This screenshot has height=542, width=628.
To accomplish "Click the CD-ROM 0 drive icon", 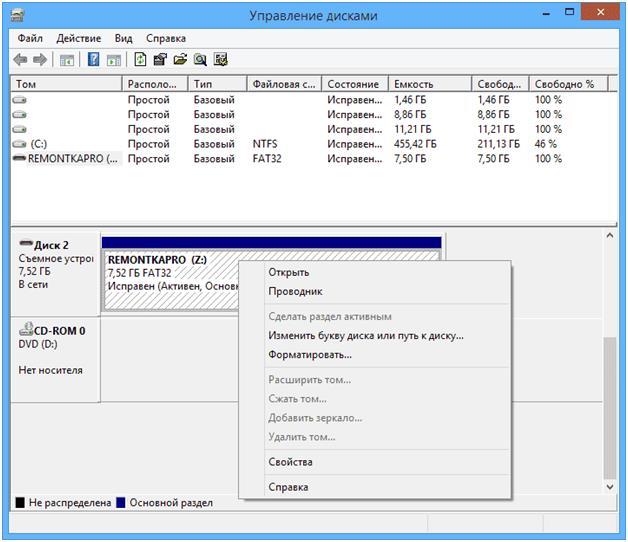I will click(x=26, y=329).
